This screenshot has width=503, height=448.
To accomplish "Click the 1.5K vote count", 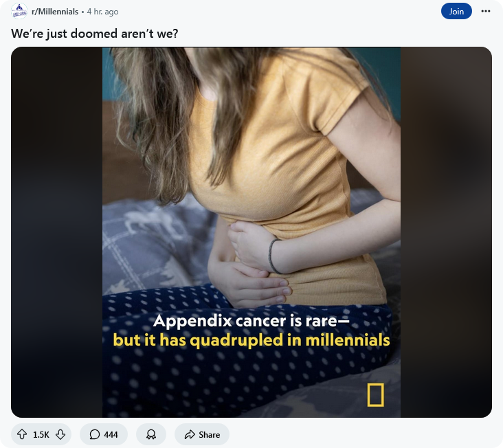I will 41,434.
